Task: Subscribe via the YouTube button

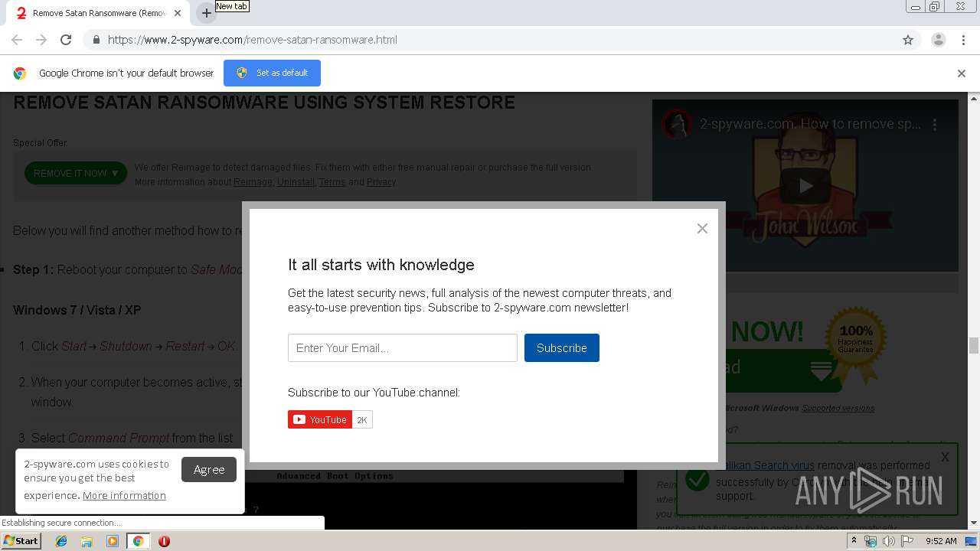Action: [x=320, y=419]
